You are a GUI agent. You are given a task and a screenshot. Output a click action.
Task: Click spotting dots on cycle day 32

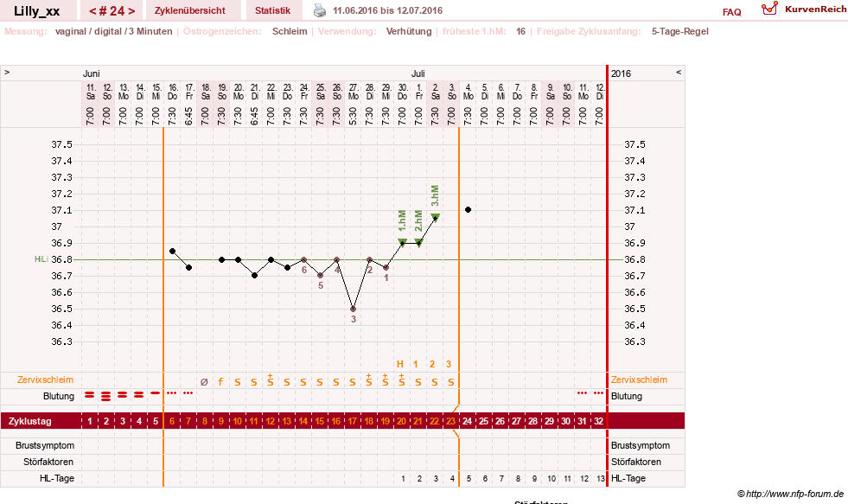tap(598, 392)
